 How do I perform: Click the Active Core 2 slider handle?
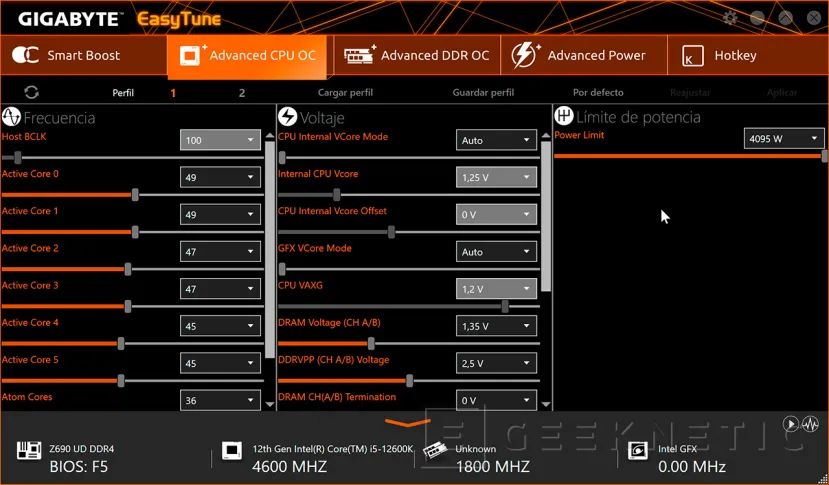point(128,269)
